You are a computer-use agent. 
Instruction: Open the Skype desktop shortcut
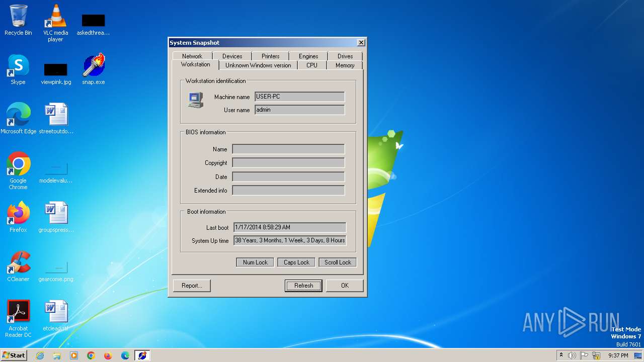tap(18, 69)
